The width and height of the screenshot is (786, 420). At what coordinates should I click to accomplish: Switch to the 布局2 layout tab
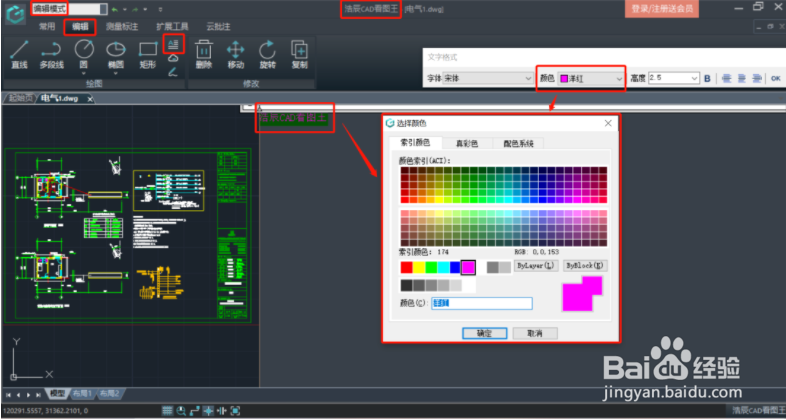pos(109,394)
